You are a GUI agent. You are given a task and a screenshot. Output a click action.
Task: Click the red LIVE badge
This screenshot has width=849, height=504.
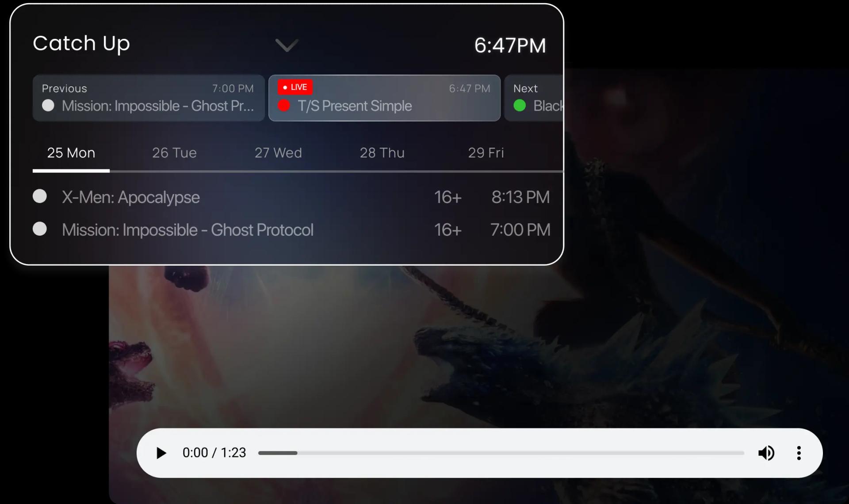[295, 87]
